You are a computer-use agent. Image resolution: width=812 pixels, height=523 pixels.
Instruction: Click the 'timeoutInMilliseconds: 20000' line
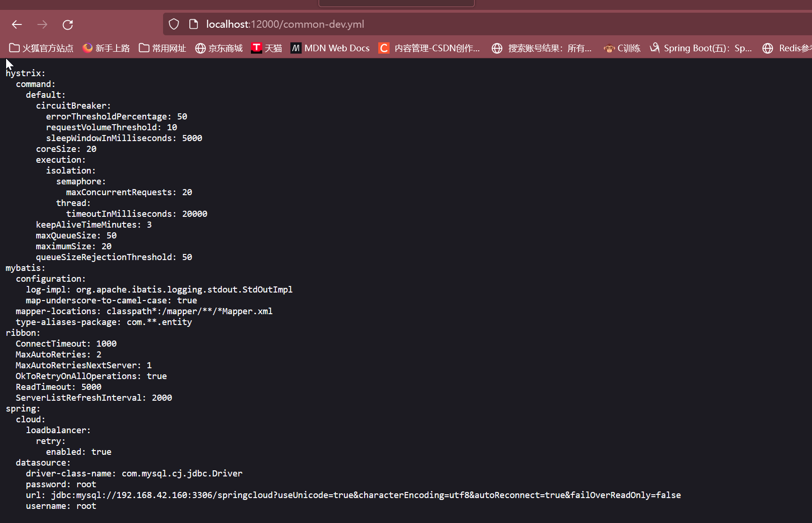pos(137,214)
